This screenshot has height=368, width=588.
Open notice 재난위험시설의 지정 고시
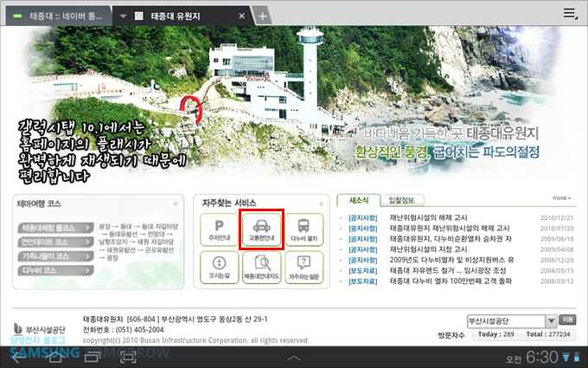tap(428, 249)
